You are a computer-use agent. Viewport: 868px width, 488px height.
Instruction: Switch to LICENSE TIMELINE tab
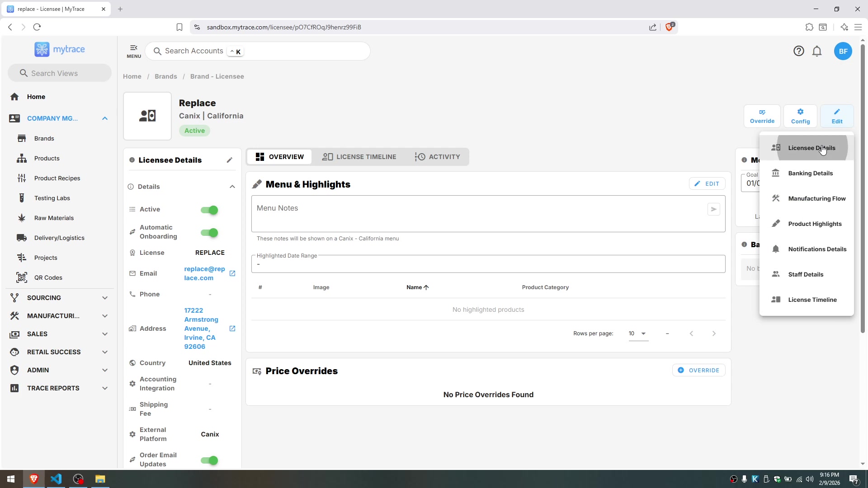tap(359, 157)
